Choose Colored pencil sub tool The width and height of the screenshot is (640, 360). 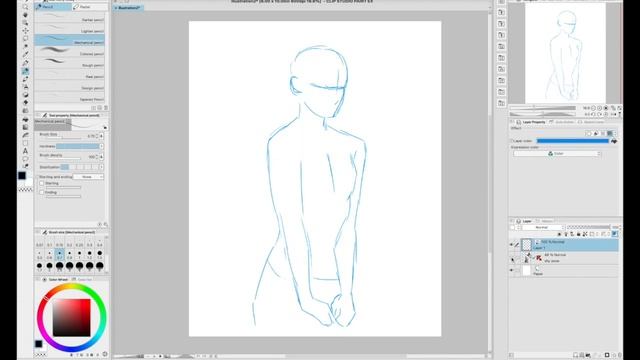tap(70, 51)
